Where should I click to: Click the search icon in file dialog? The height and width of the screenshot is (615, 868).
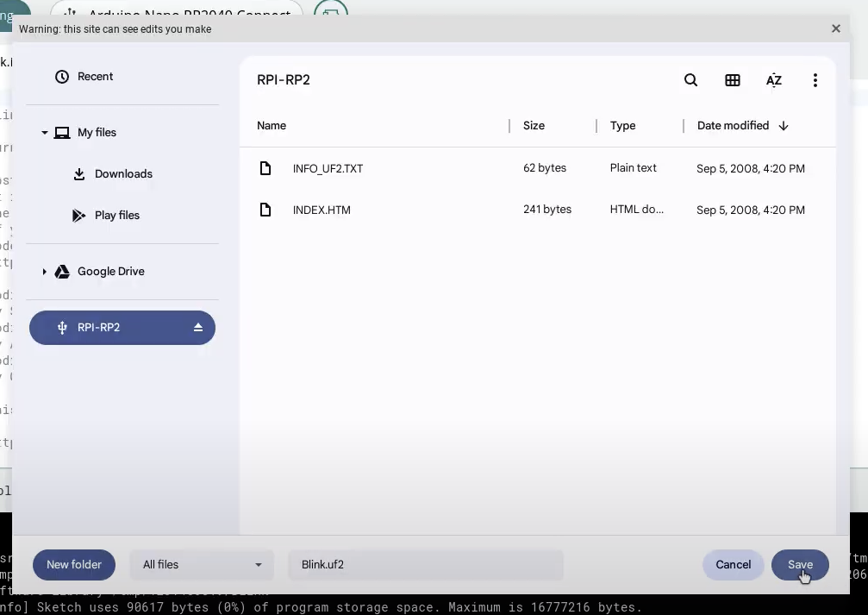pos(690,80)
